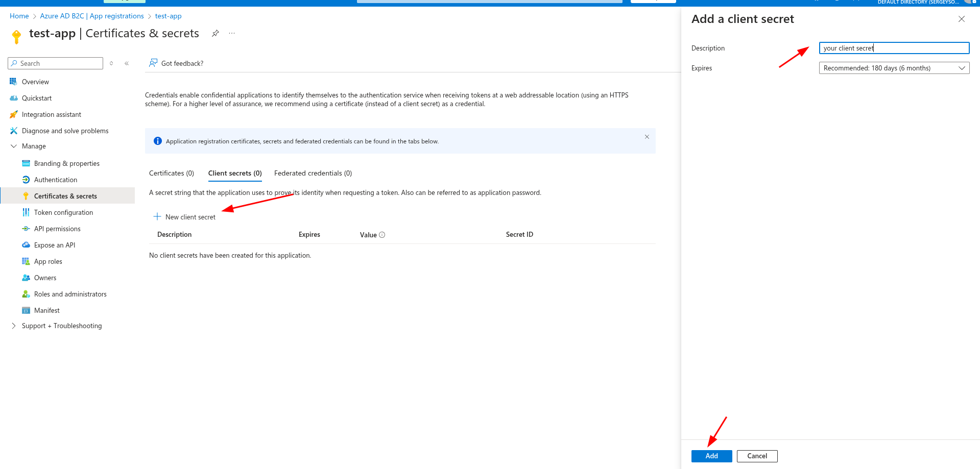Click the API permissions icon
The image size is (980, 469).
coord(26,229)
